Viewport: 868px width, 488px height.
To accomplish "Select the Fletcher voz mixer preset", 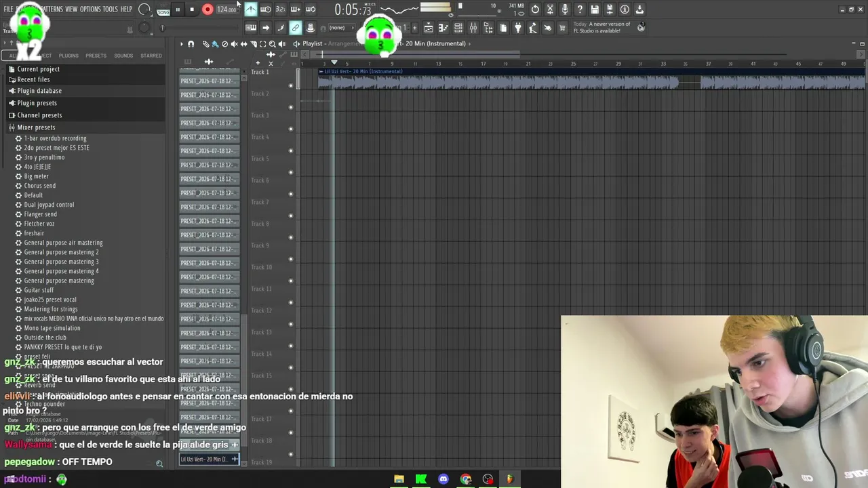I will click(39, 224).
